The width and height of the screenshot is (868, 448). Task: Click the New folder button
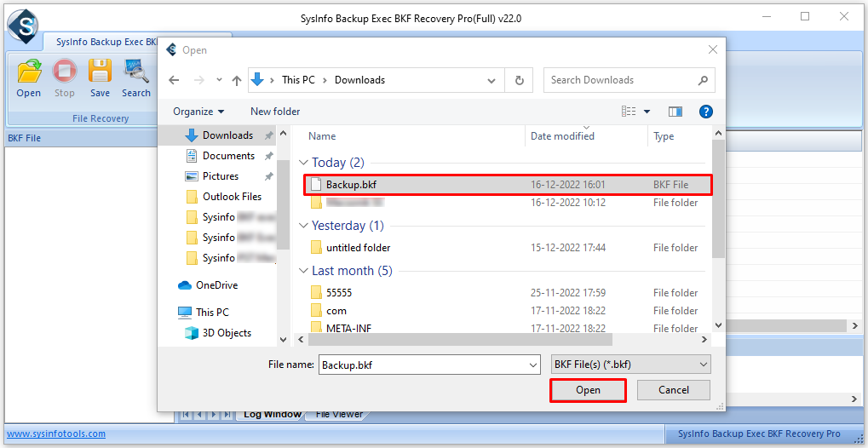275,112
